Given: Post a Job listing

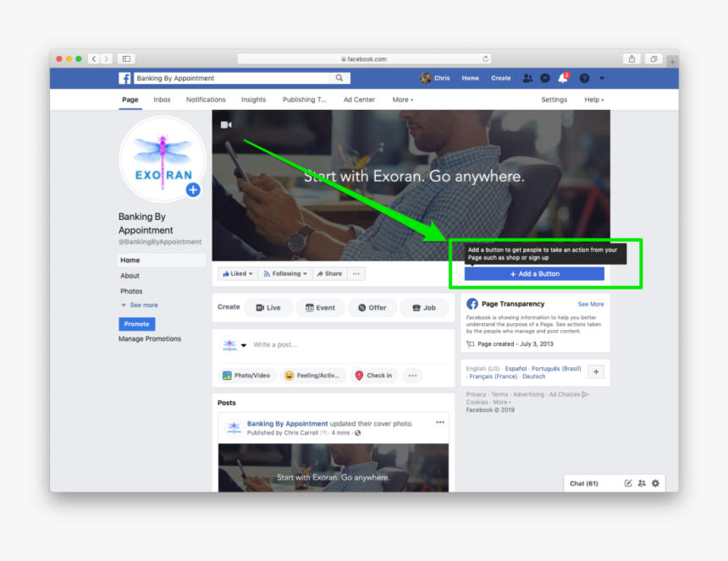Looking at the screenshot, I should coord(424,307).
